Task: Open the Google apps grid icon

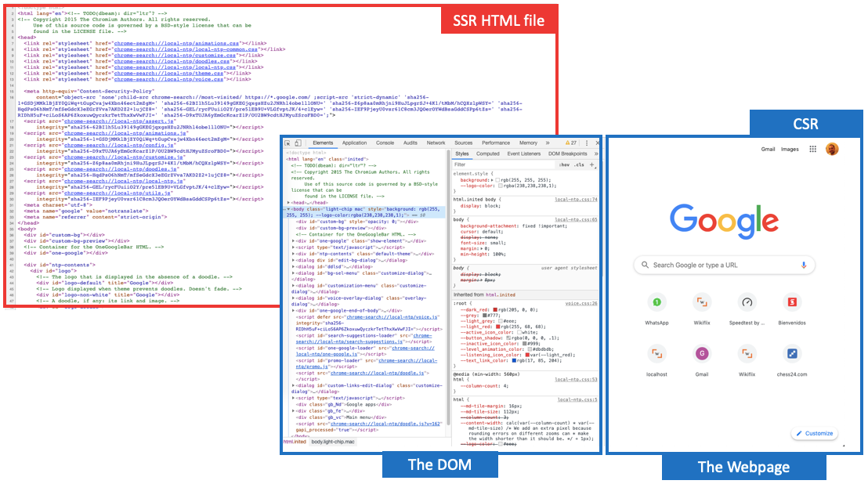Action: pyautogui.click(x=812, y=150)
